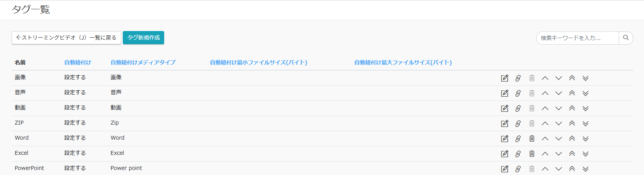Move PowerPoint tag to the top
The width and height of the screenshot is (644, 175).
tap(572, 169)
